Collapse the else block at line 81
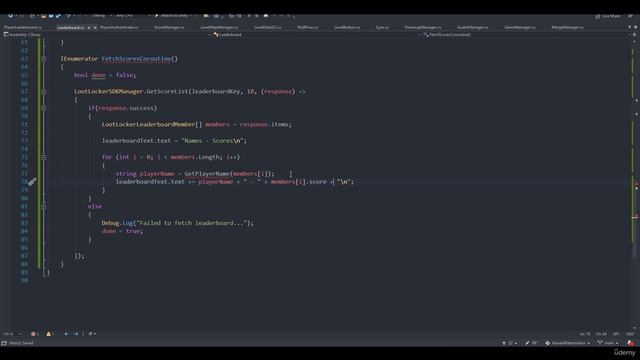Viewport: 640px width, 360px height. click(x=44, y=207)
